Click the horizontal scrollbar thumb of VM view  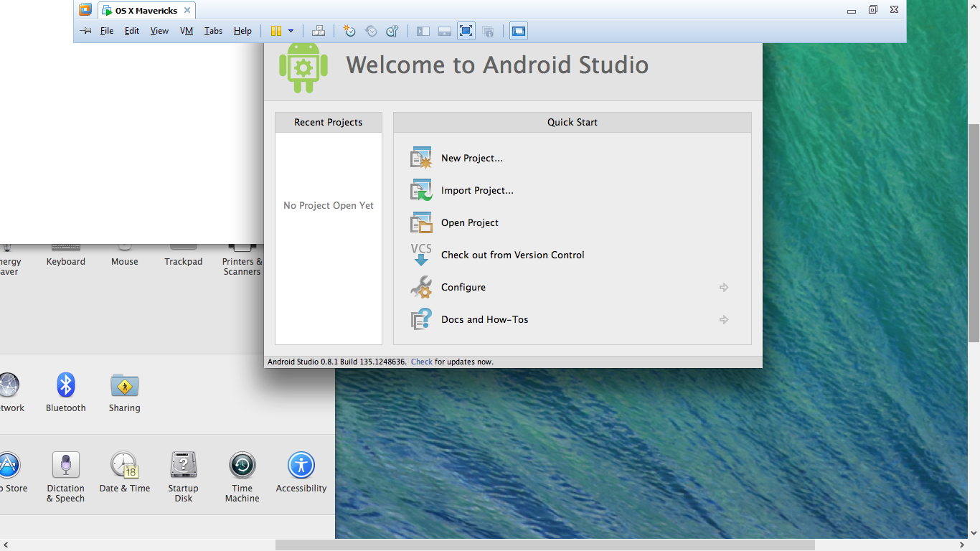[x=545, y=545]
